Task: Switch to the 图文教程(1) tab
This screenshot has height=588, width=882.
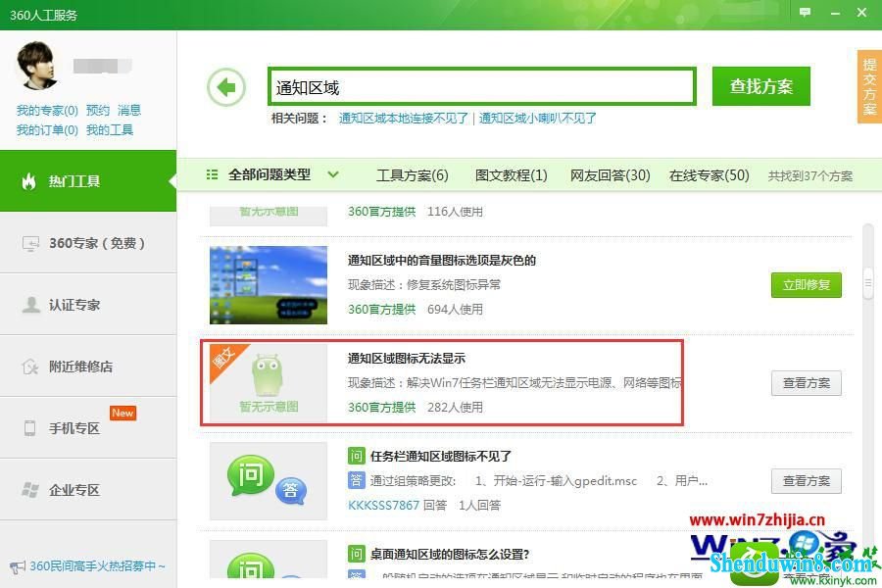Action: (x=512, y=175)
